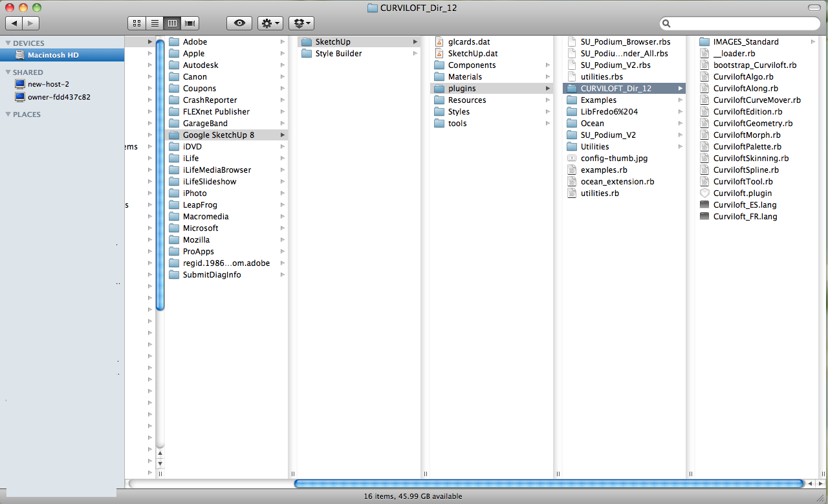Switch to Cover Flow view
This screenshot has height=504, width=828.
coord(190,23)
